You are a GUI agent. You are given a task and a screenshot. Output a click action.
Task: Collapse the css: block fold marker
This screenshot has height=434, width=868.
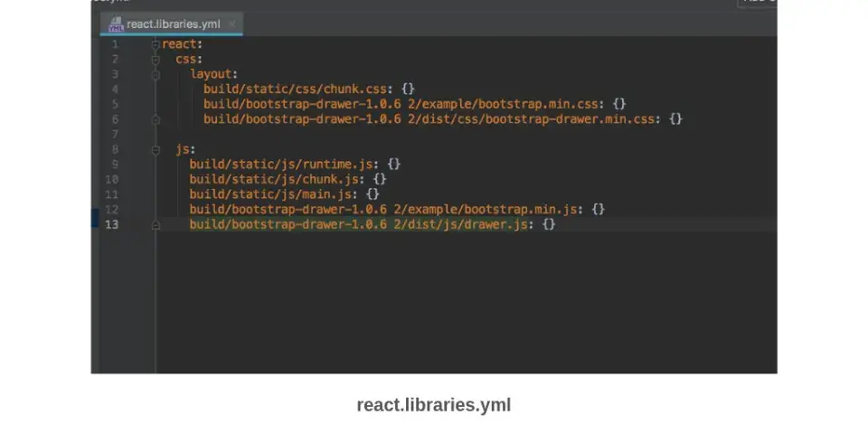pos(156,60)
